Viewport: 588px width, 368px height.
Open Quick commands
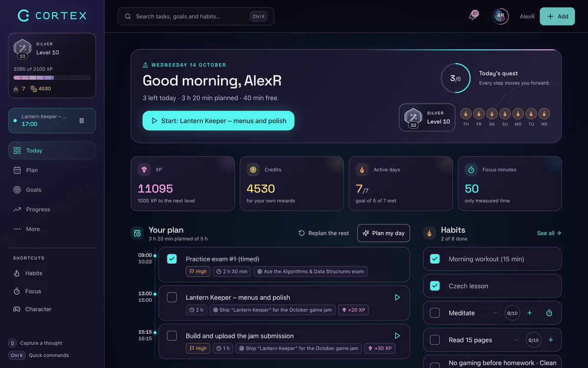pyautogui.click(x=39, y=355)
